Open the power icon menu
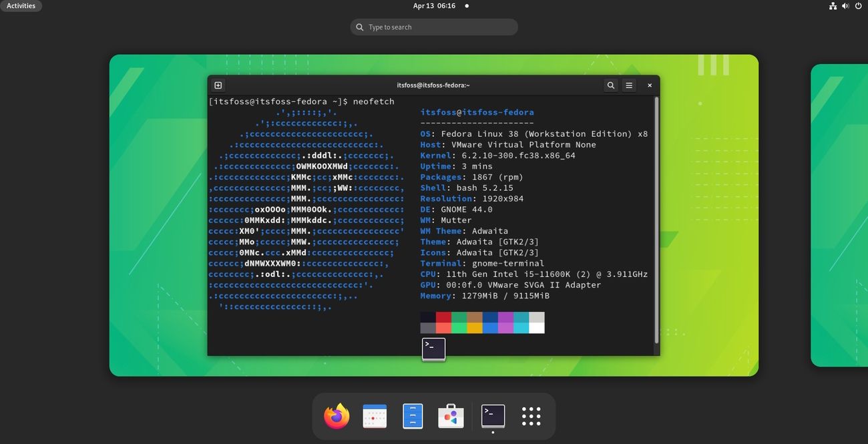This screenshot has width=868, height=444. pos(858,5)
